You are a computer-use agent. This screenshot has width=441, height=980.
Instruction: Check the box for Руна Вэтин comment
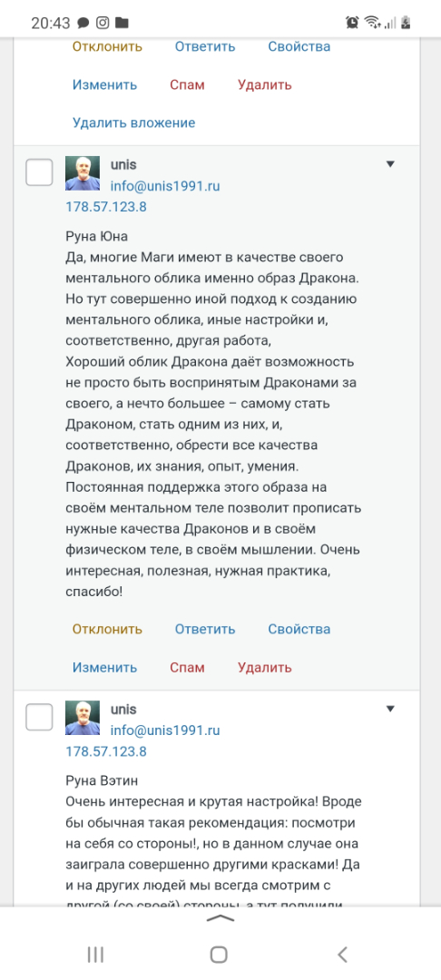point(39,717)
